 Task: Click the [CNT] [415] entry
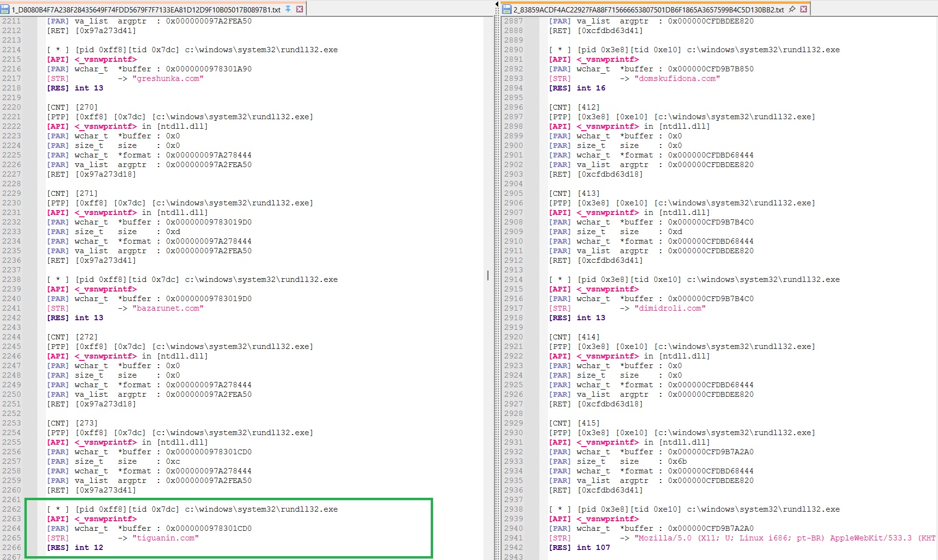pyautogui.click(x=574, y=423)
